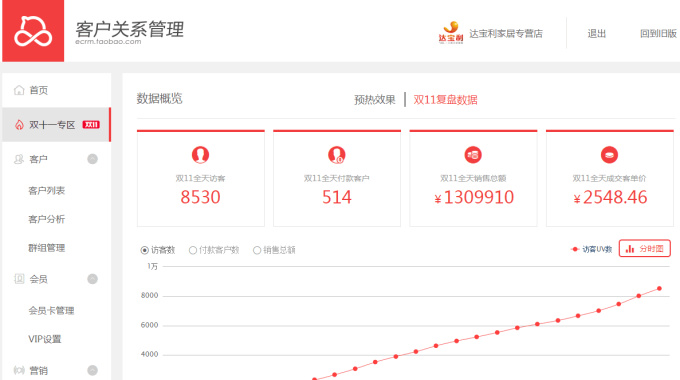Switch to the 预热效果 tab
This screenshot has width=680, height=380.
click(375, 100)
